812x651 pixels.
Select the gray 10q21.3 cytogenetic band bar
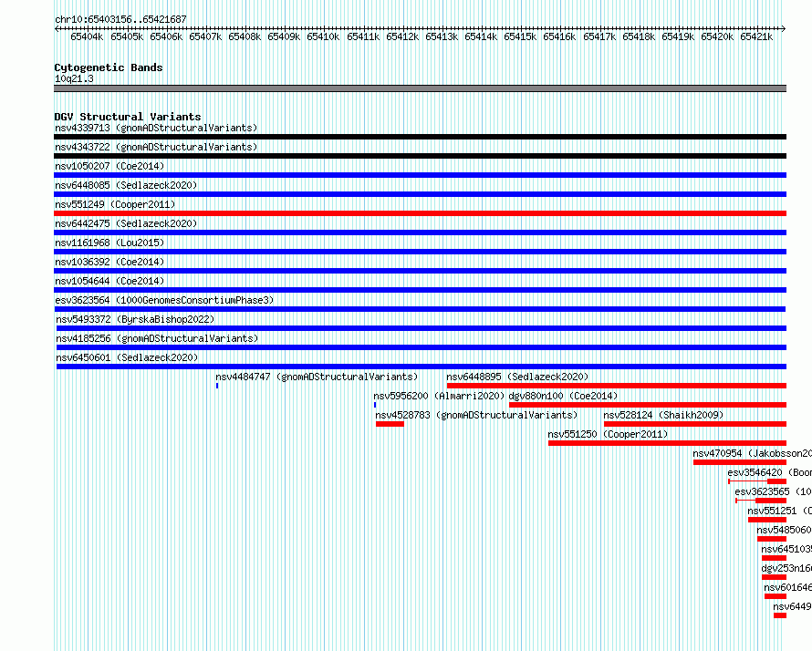point(420,88)
